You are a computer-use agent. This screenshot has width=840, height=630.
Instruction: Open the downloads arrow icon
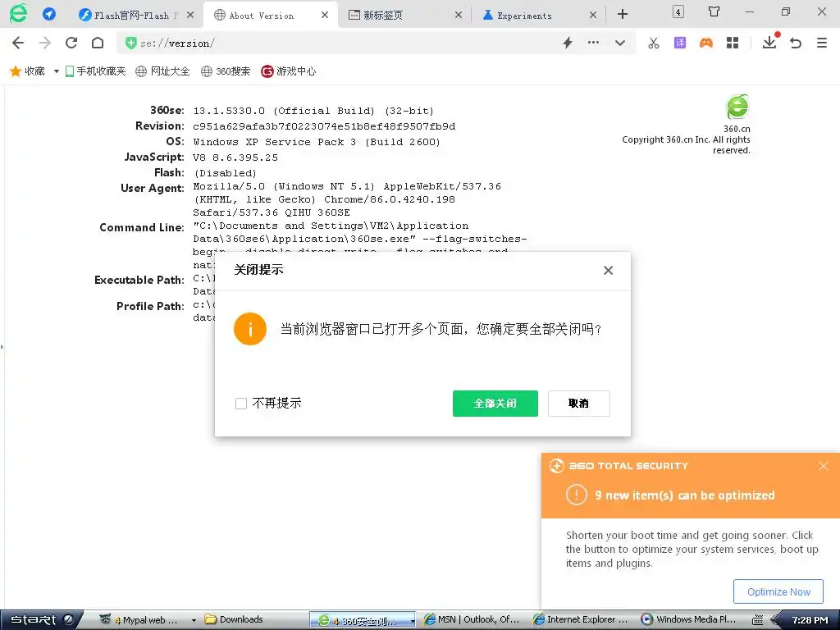click(769, 42)
